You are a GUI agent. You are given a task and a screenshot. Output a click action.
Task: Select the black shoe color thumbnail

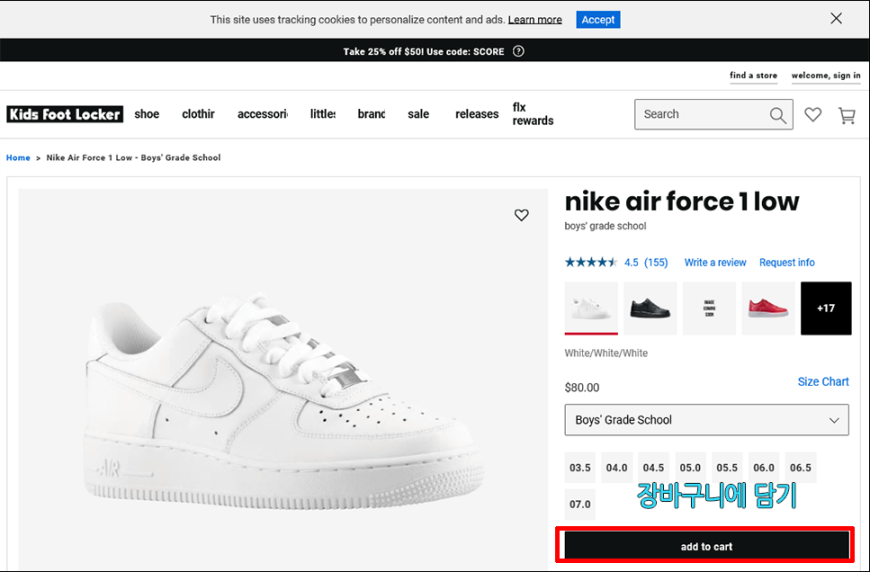tap(650, 308)
